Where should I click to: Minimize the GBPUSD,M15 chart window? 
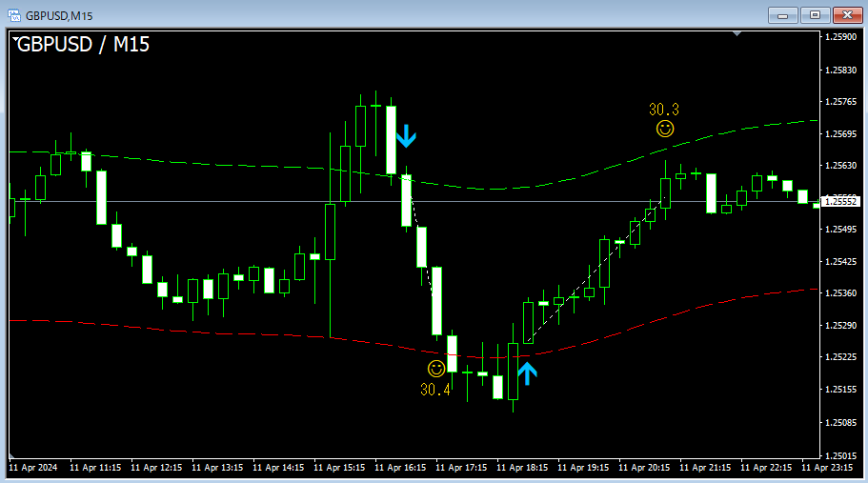pyautogui.click(x=783, y=15)
